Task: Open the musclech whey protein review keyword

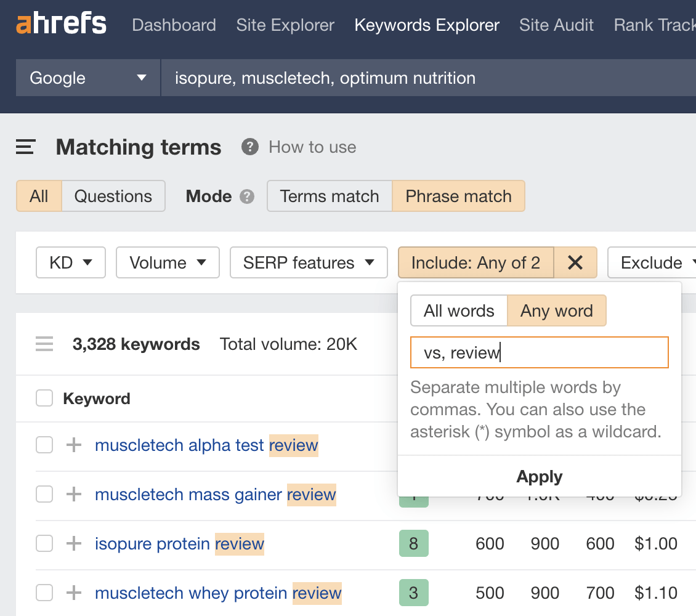Action: point(218,593)
